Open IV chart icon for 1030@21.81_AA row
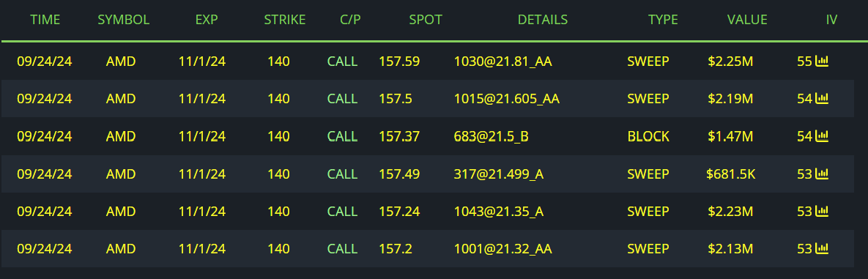This screenshot has height=279, width=868. click(x=822, y=61)
